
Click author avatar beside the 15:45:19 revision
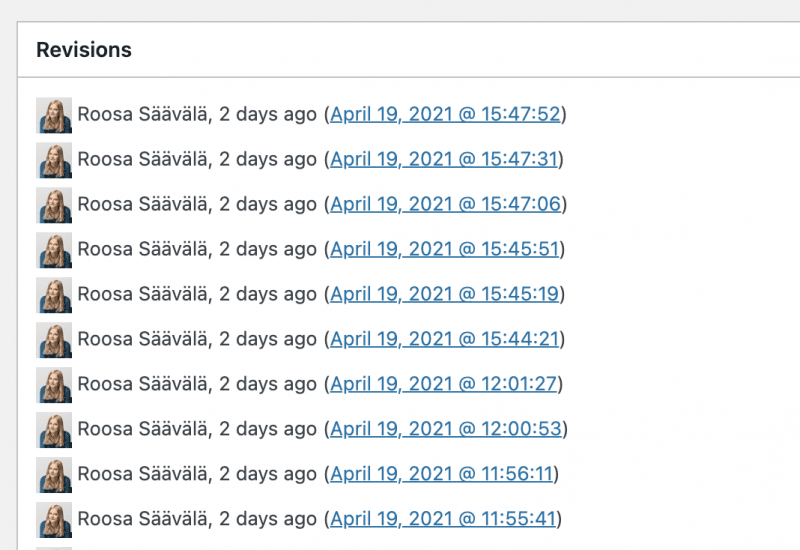click(x=54, y=295)
